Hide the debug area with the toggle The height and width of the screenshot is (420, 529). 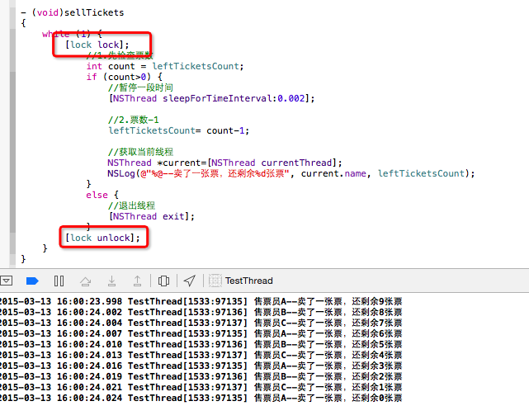point(6,281)
